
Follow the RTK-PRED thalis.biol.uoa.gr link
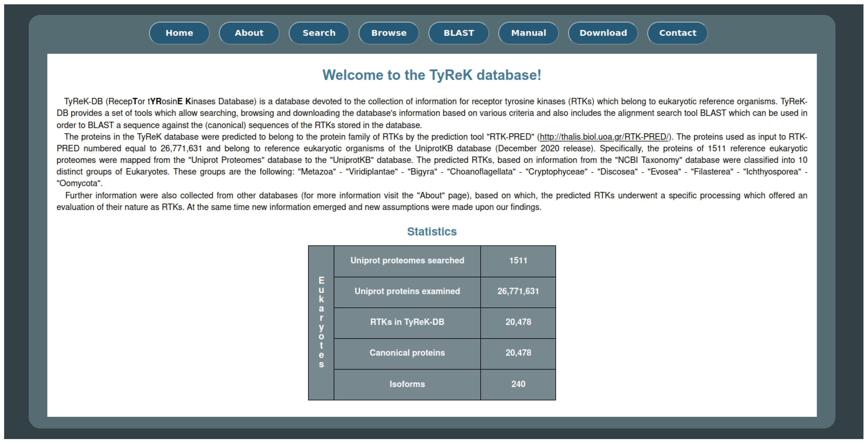tap(603, 137)
